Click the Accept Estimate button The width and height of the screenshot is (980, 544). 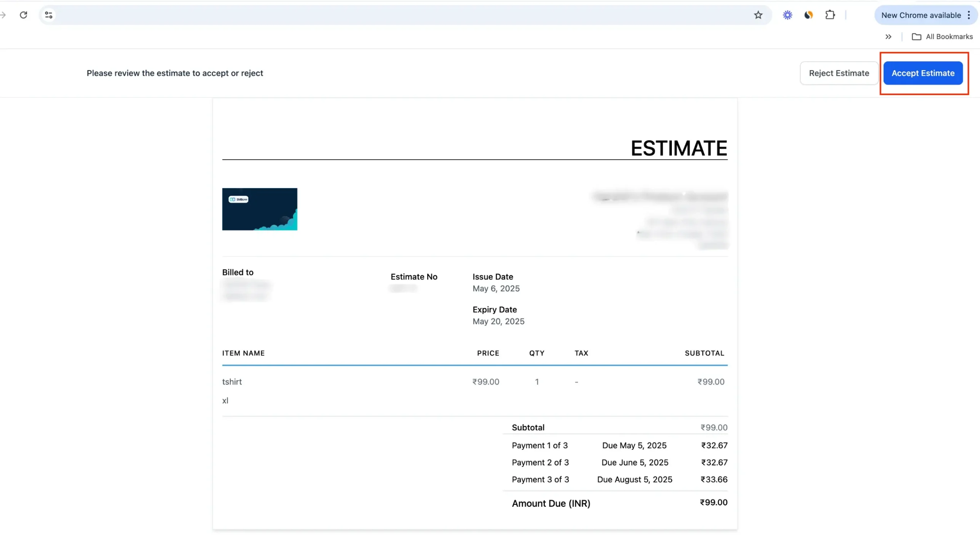(923, 73)
